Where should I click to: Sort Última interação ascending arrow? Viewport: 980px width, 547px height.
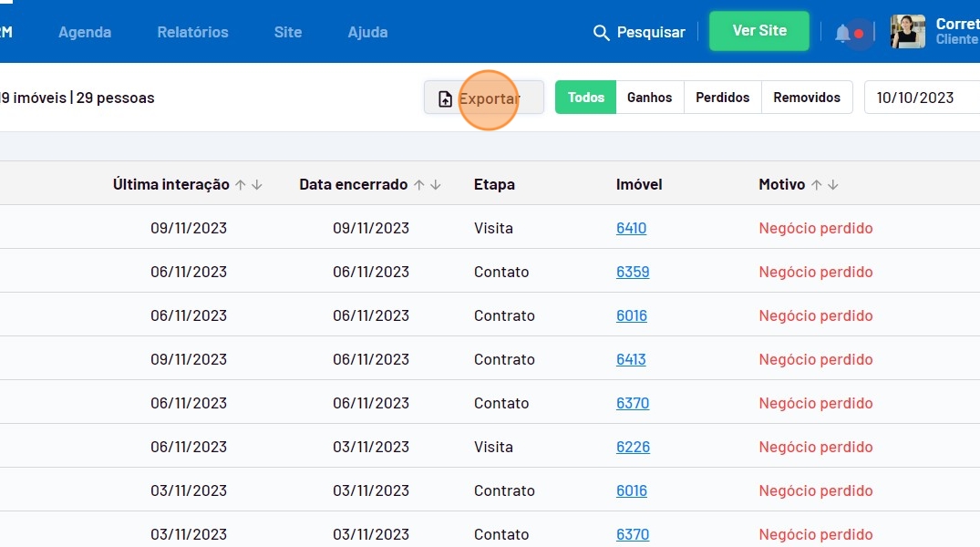pos(241,185)
